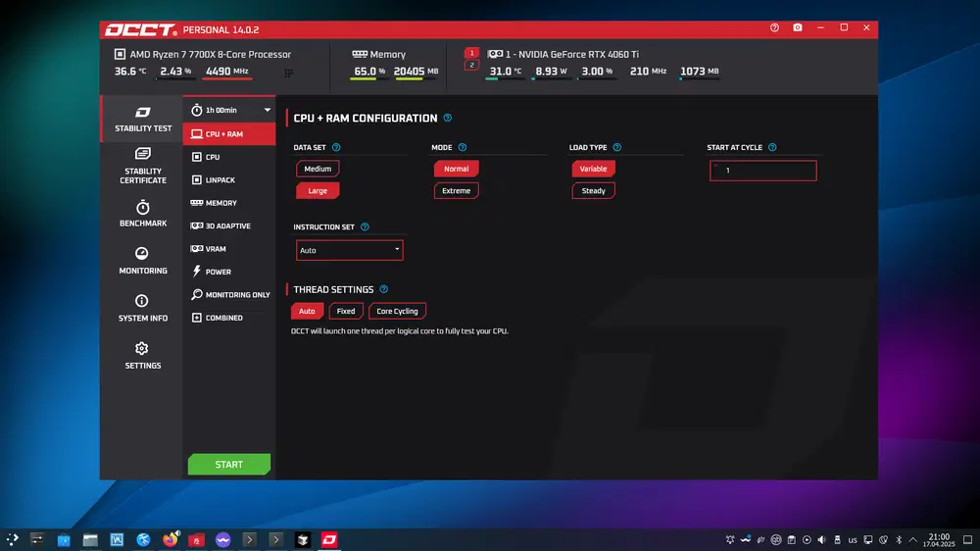The image size is (980, 551).
Task: Click the Memory module icon in header
Action: pyautogui.click(x=360, y=54)
